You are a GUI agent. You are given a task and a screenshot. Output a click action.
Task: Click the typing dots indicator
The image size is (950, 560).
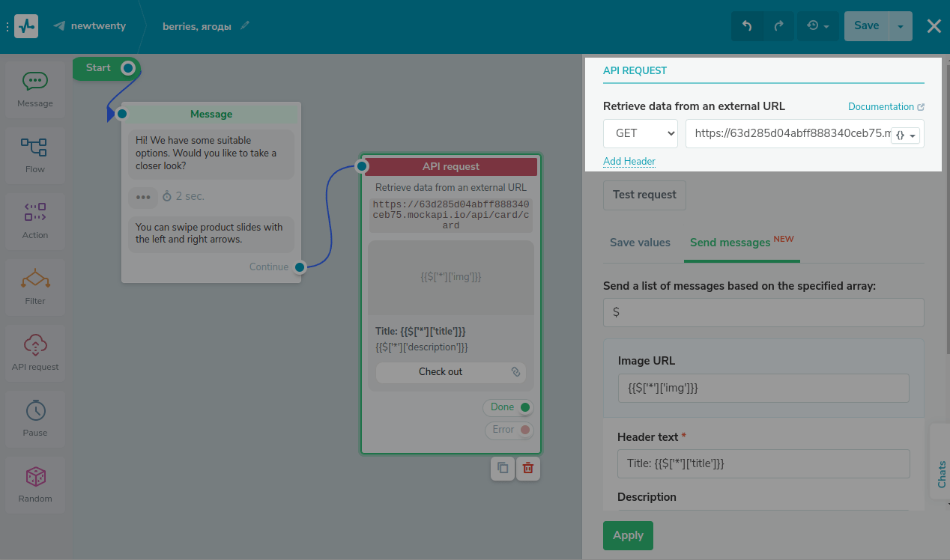click(143, 197)
